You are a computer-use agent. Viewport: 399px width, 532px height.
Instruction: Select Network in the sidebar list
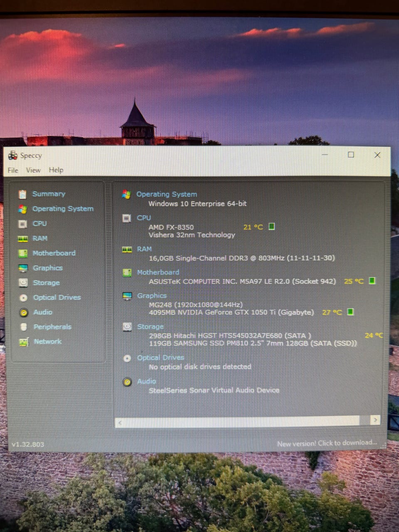(x=47, y=342)
